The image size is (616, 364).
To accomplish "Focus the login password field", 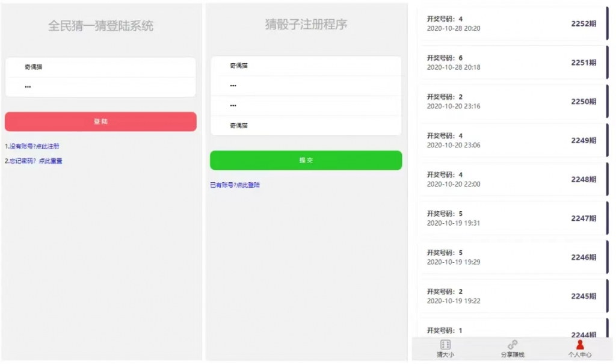I will pyautogui.click(x=100, y=87).
